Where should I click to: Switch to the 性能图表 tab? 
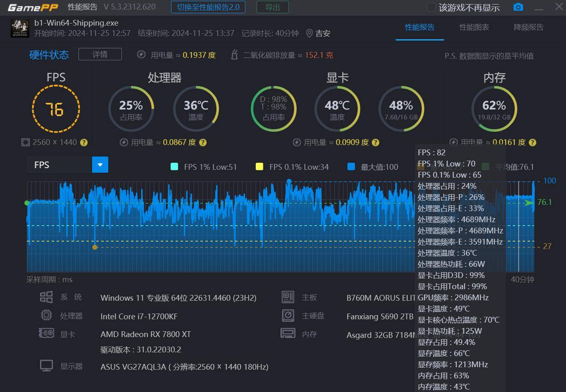pyautogui.click(x=474, y=27)
